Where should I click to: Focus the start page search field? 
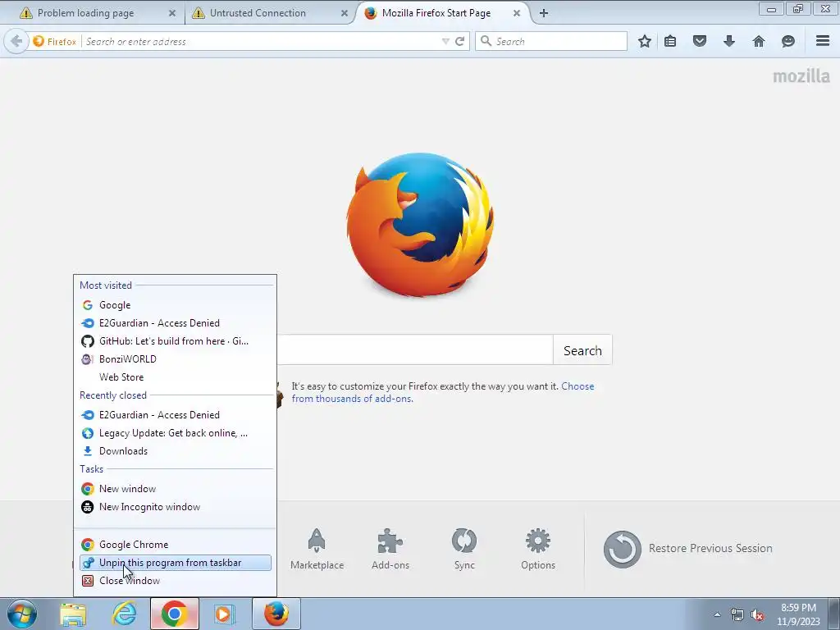[x=414, y=350]
